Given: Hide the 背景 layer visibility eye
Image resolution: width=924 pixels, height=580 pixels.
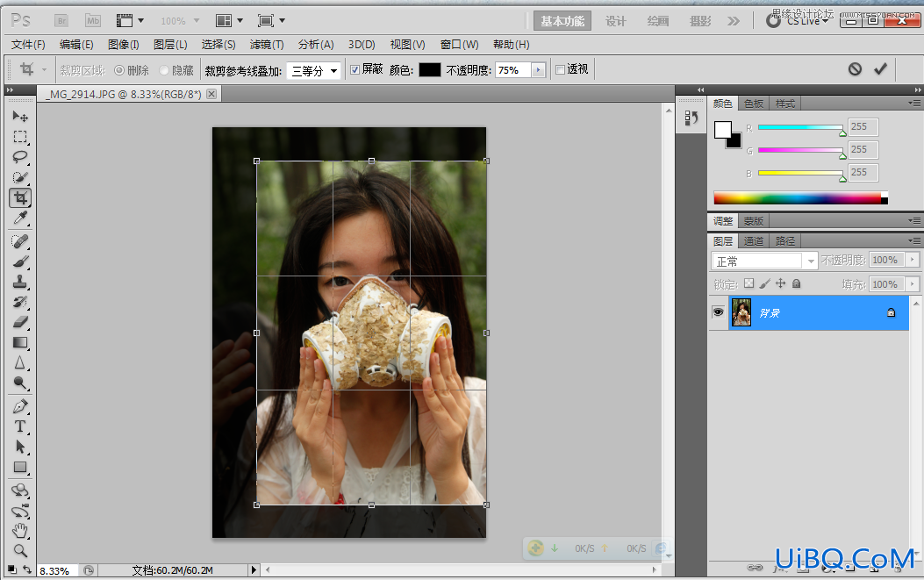Looking at the screenshot, I should point(718,311).
